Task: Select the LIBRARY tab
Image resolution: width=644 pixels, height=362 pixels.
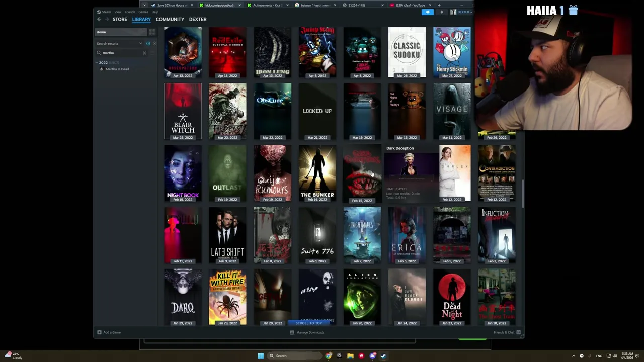Action: click(141, 19)
